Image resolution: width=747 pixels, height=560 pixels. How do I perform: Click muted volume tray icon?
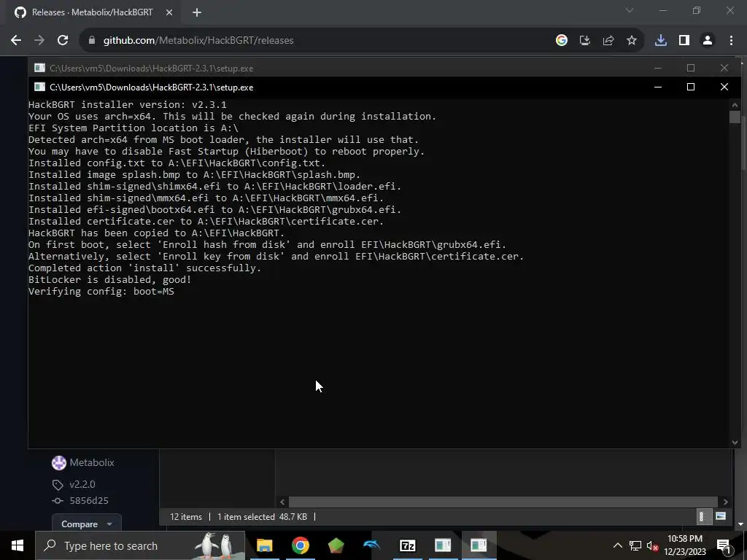pyautogui.click(x=652, y=545)
